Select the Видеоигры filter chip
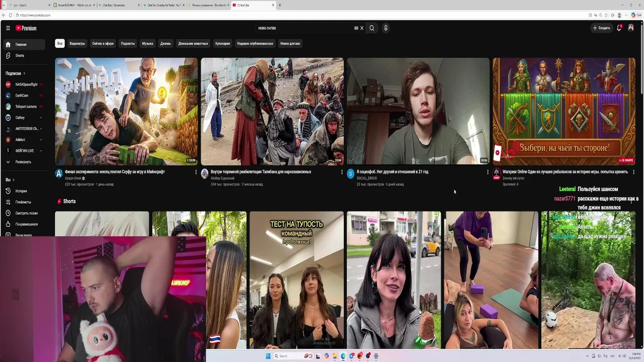The image size is (644, 362). pyautogui.click(x=77, y=44)
